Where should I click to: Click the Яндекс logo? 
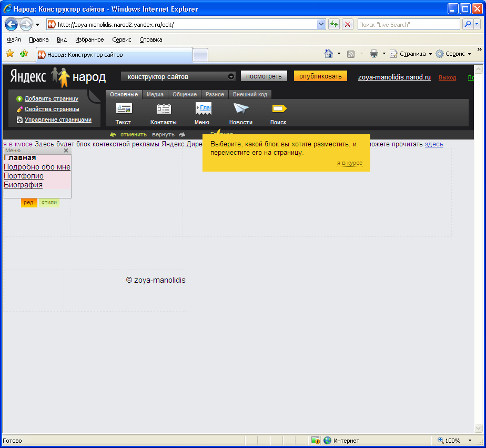[28, 76]
